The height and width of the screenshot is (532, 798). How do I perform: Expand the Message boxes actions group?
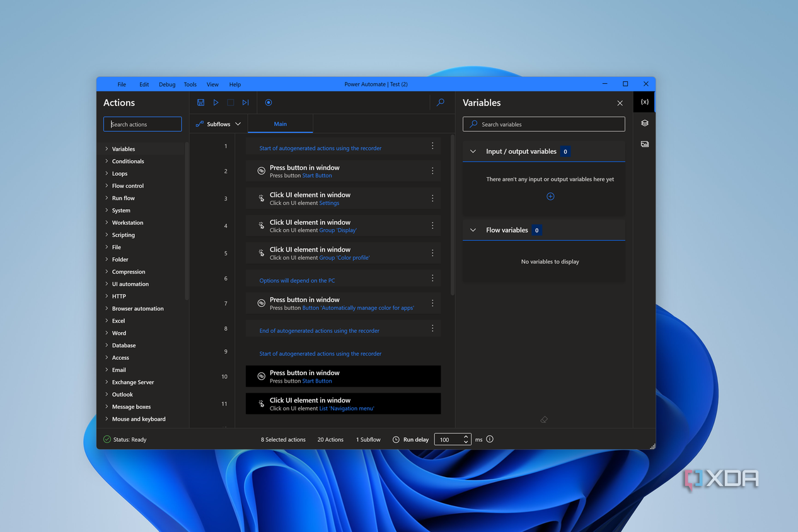click(107, 407)
